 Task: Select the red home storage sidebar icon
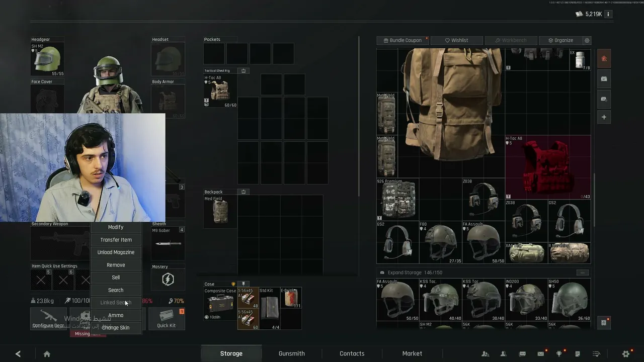604,59
